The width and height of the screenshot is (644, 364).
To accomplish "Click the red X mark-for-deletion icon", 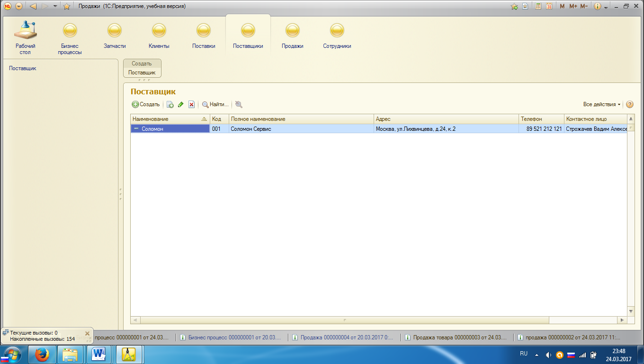I will (191, 104).
